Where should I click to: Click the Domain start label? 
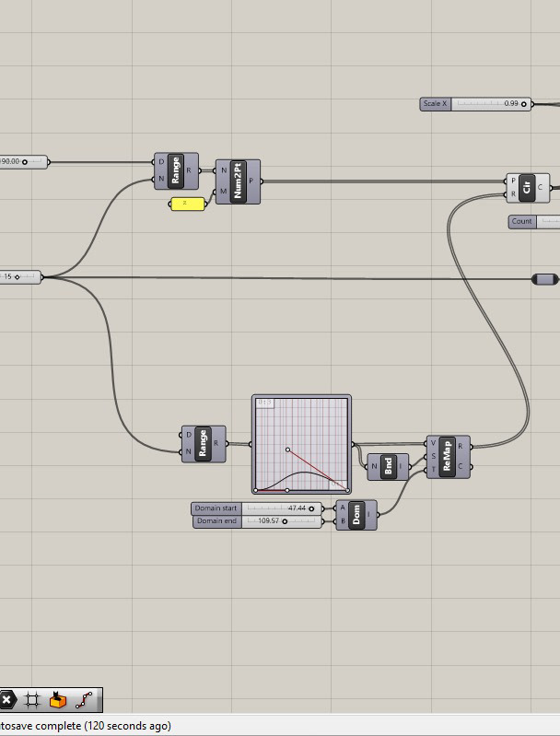[216, 508]
